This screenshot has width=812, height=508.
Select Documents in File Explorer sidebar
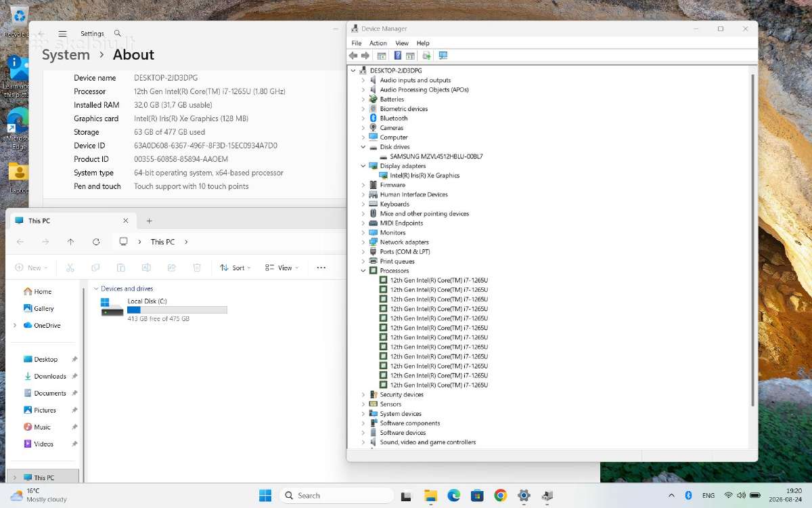[50, 393]
